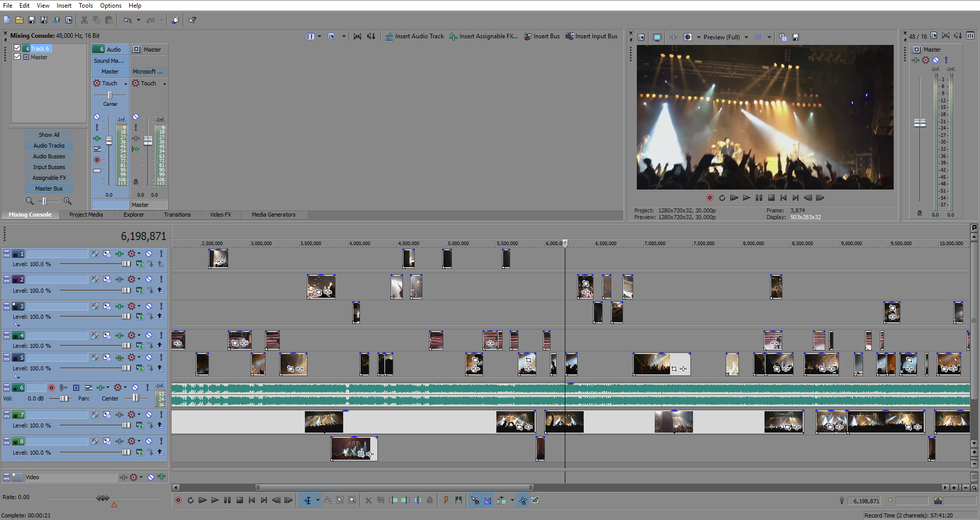
Task: Open preview Overlays dropdown arrow
Action: (x=769, y=37)
